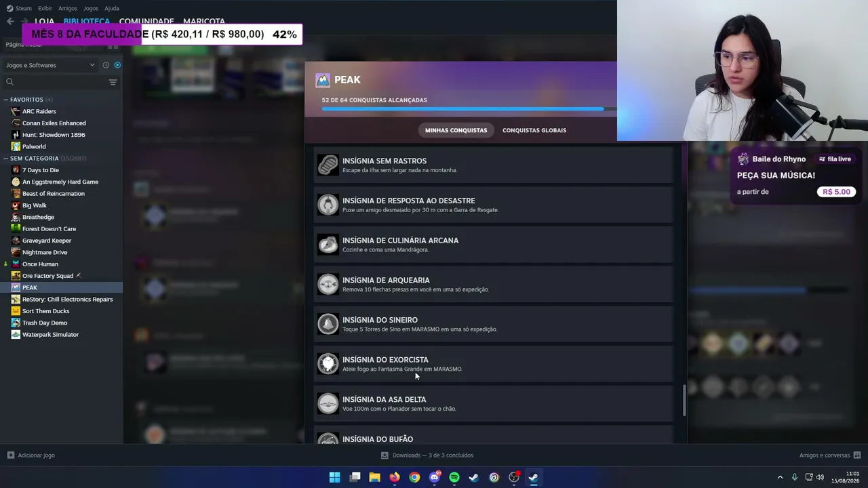Click the PEAK game icon in header
The height and width of the screenshot is (488, 868).
323,80
